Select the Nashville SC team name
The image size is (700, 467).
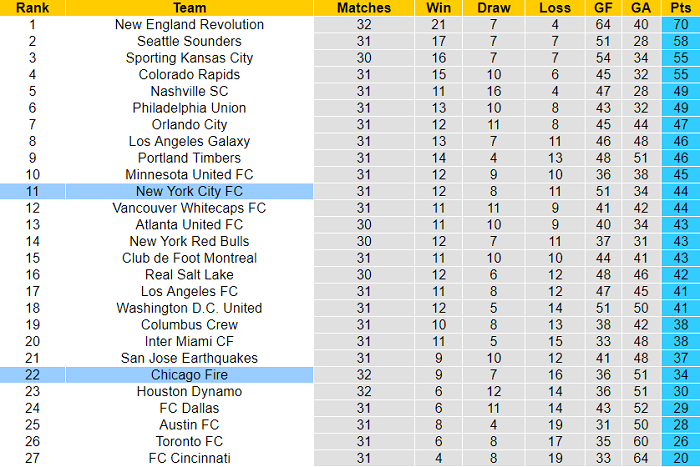[x=189, y=91]
